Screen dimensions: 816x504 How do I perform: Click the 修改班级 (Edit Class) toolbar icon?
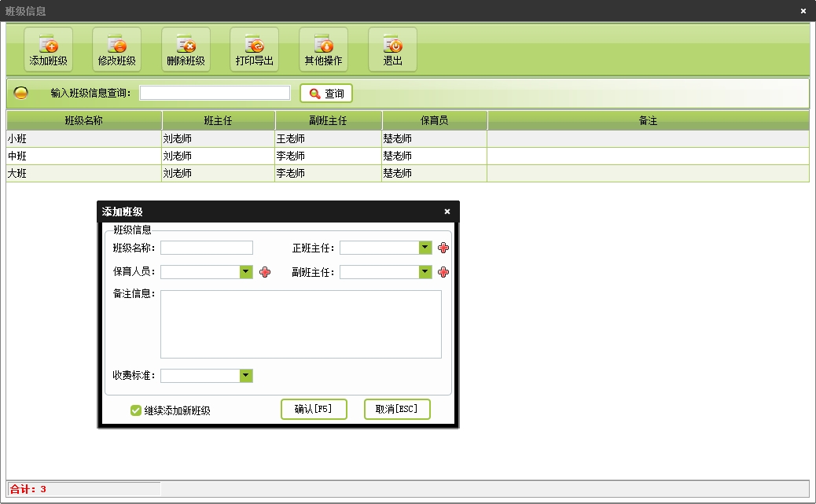click(116, 50)
